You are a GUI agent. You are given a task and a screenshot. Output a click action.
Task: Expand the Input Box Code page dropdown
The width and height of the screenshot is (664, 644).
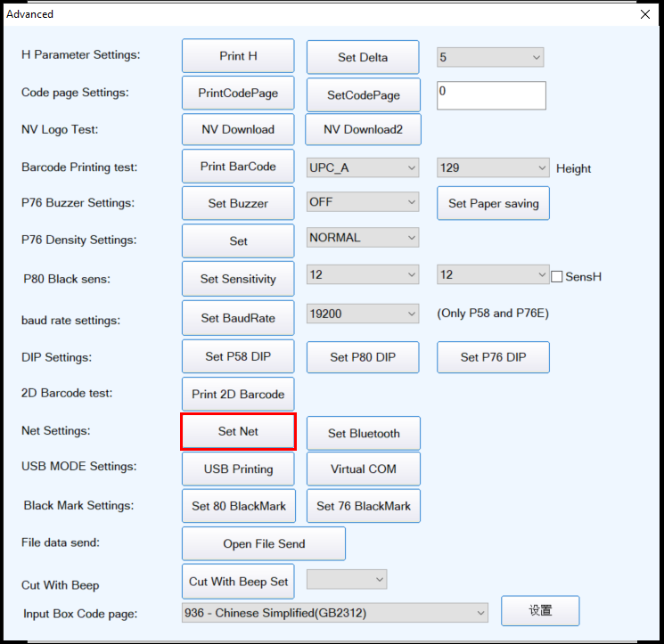[x=335, y=613]
